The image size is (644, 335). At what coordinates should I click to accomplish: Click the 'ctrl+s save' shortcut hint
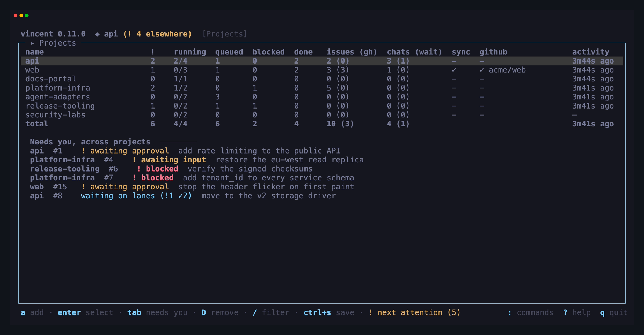click(329, 312)
